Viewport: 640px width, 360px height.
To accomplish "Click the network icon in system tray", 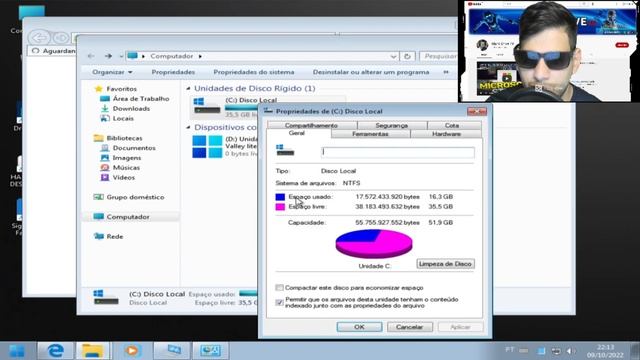I will pyautogui.click(x=556, y=351).
